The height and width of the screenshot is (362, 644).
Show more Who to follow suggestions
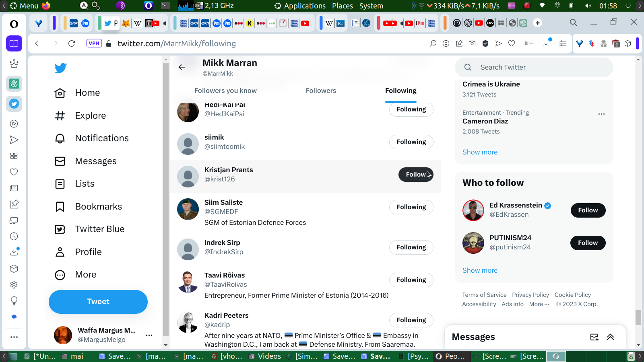pos(480,270)
